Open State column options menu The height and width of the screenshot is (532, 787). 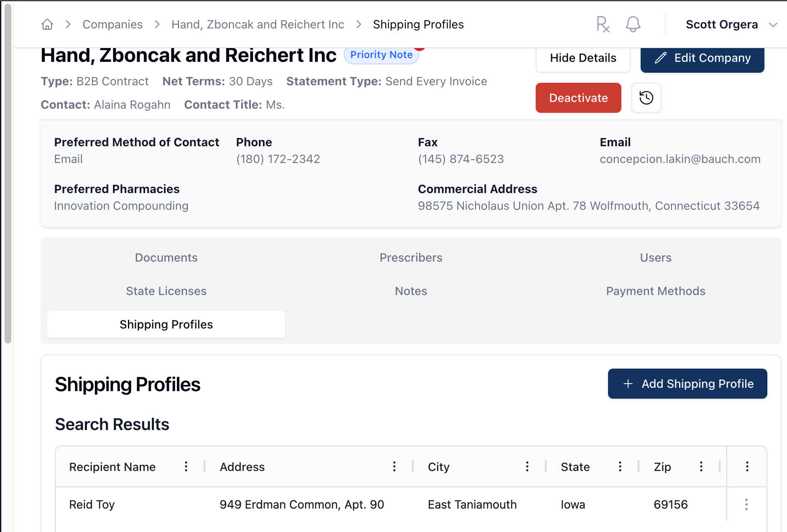[x=620, y=466]
